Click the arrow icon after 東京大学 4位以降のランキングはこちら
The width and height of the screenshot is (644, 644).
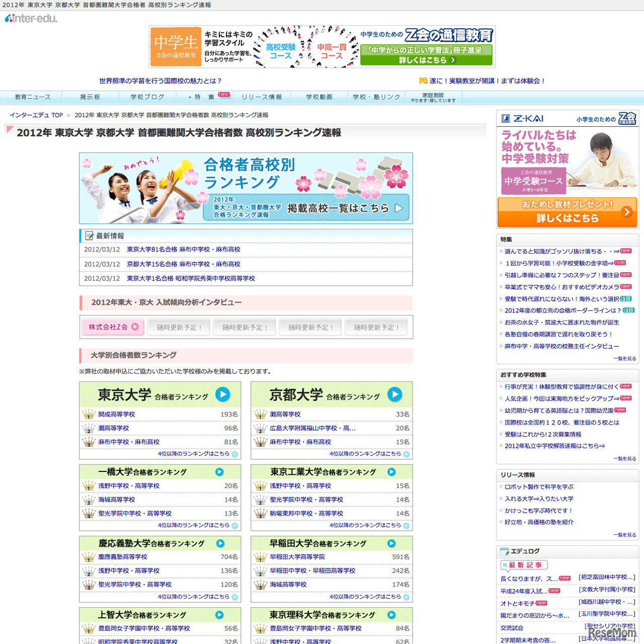point(234,454)
